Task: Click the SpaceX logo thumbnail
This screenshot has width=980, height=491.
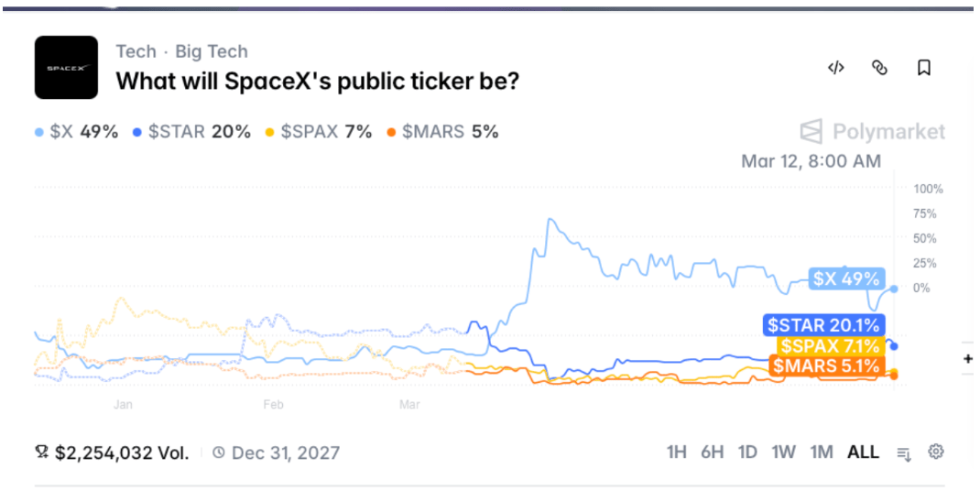Action: pos(66,68)
